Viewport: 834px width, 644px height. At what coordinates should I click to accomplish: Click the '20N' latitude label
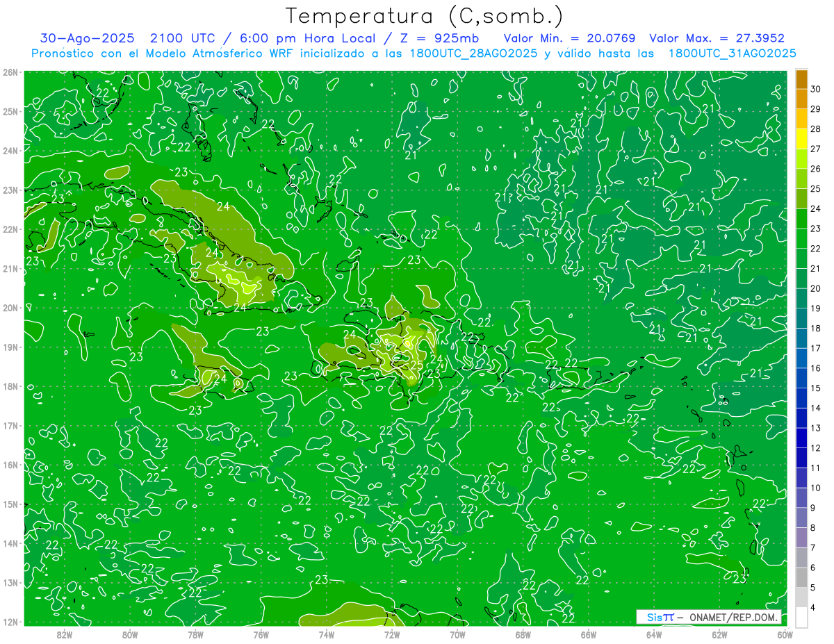[10, 308]
